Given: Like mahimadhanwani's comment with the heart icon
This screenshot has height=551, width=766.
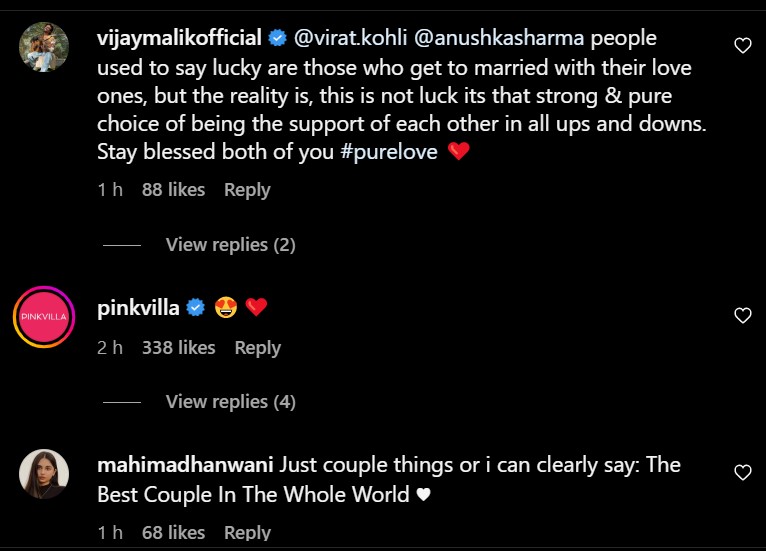Looking at the screenshot, I should point(742,472).
